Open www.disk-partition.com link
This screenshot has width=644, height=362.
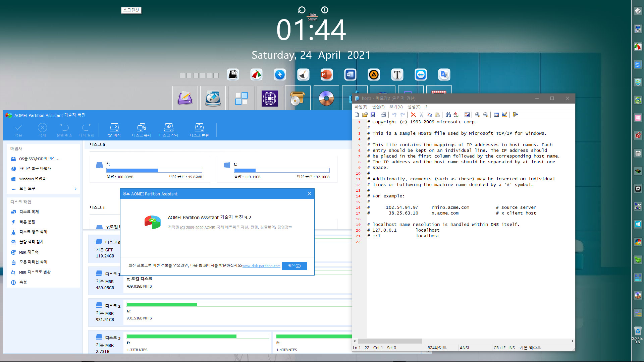[261, 266]
